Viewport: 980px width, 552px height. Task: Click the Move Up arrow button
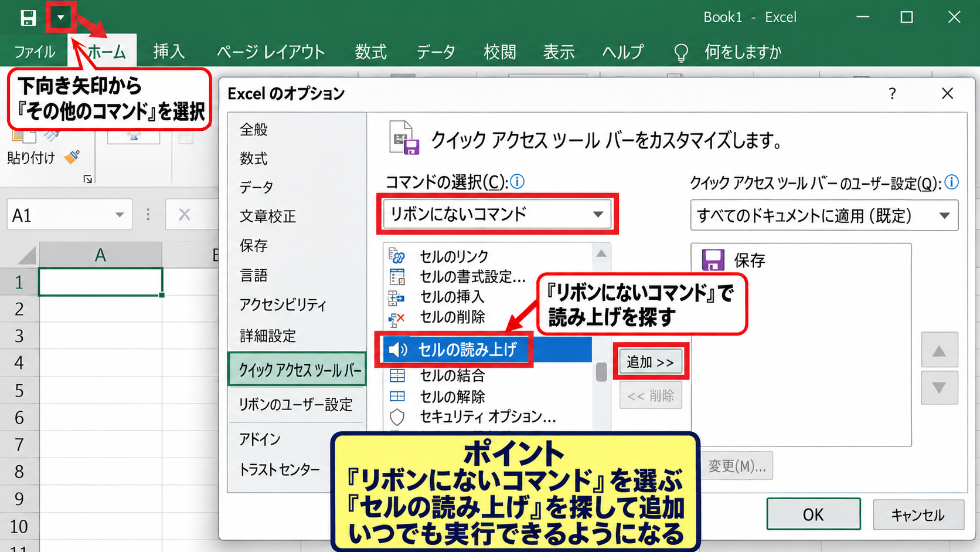(939, 351)
